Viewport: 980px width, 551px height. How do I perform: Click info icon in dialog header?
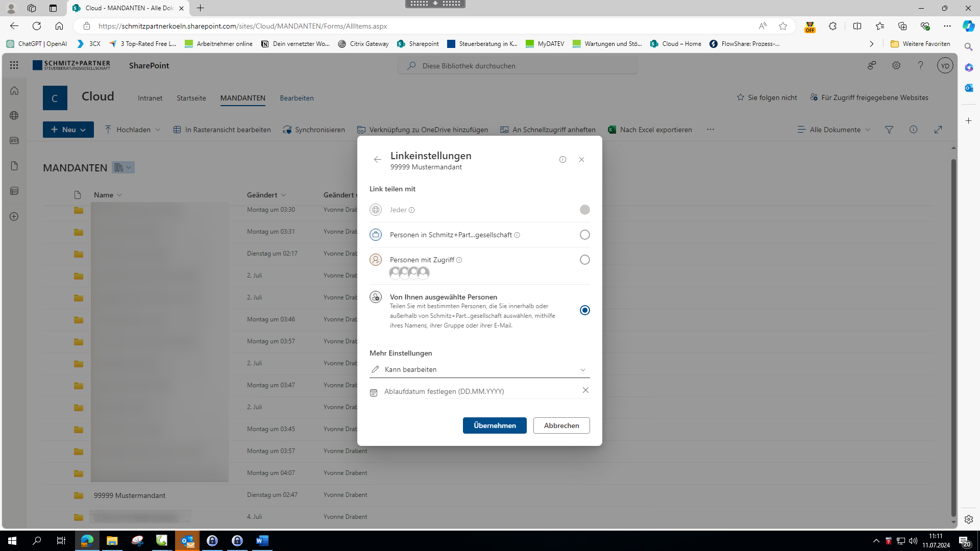coord(562,160)
